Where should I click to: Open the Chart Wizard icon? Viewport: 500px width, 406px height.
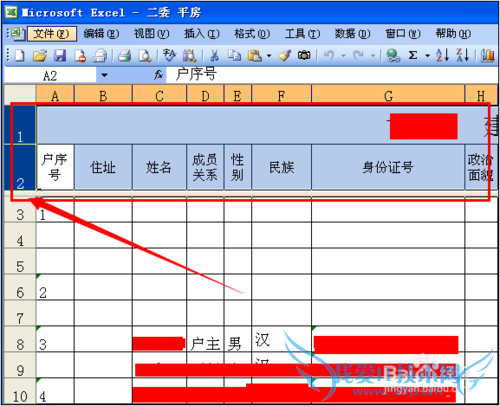click(487, 55)
